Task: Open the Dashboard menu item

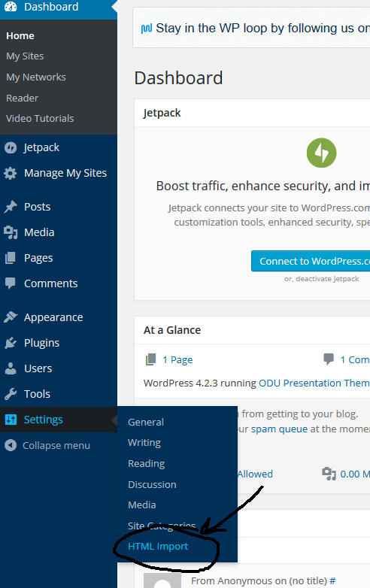Action: tap(51, 7)
